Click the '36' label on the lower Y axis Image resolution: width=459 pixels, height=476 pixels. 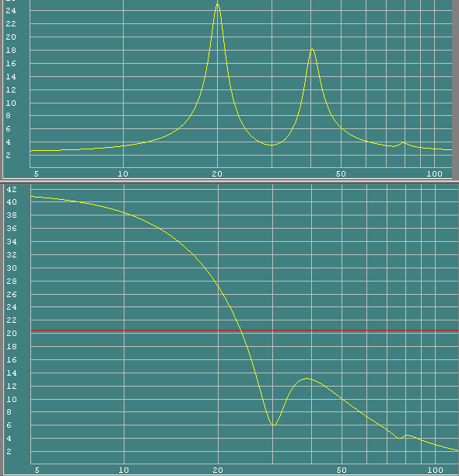click(x=12, y=229)
